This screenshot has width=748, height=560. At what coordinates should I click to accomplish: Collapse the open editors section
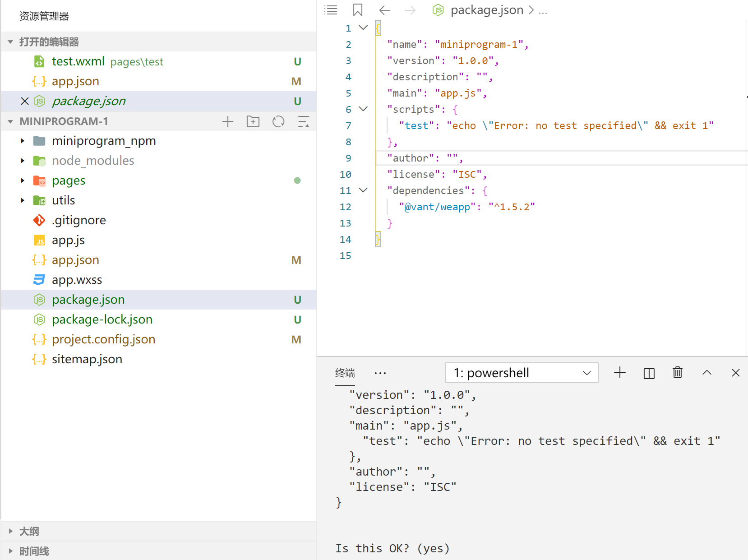click(10, 42)
